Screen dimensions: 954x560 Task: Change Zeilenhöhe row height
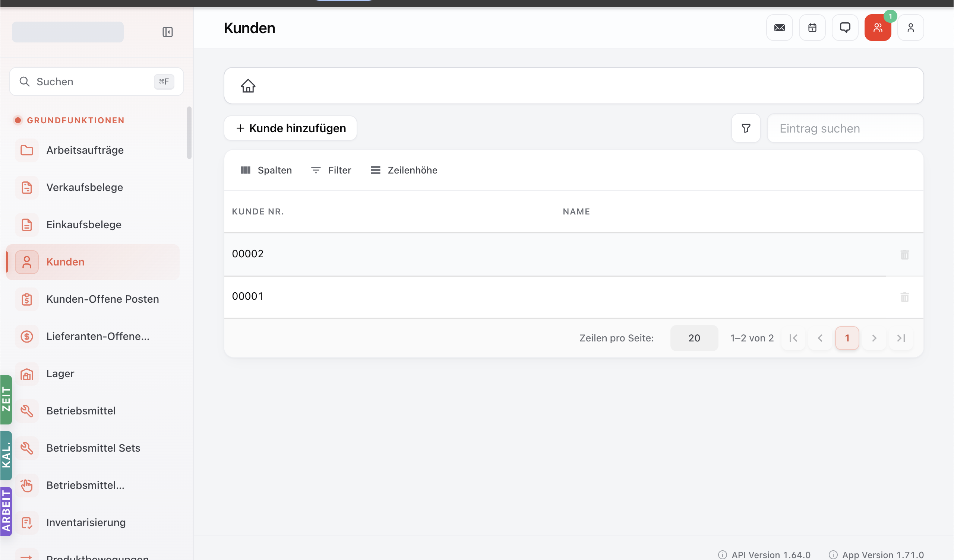[x=404, y=170]
